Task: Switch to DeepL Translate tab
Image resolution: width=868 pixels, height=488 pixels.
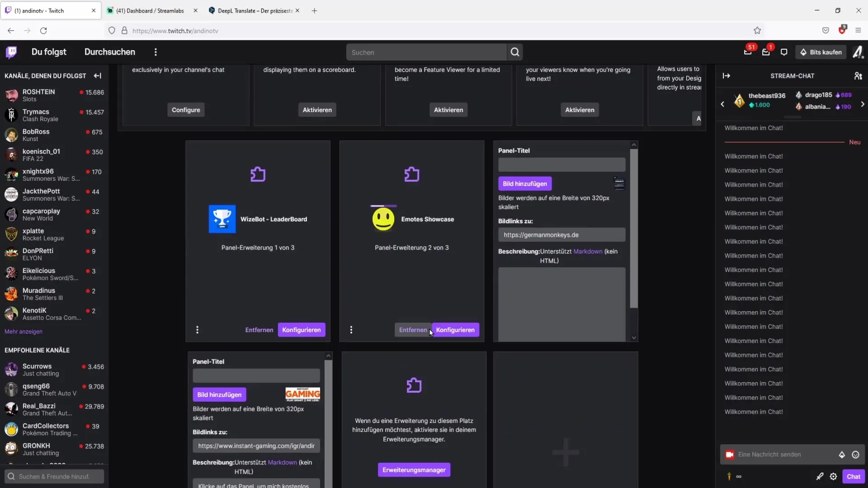Action: click(255, 10)
